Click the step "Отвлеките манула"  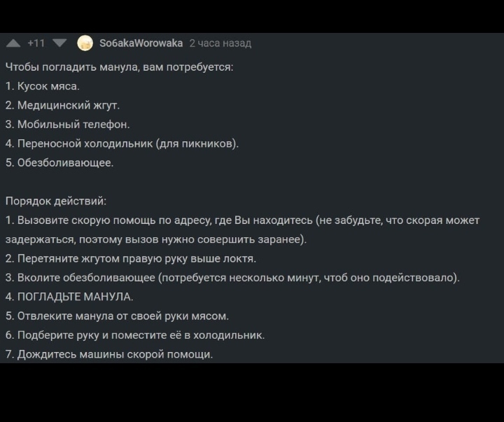[x=117, y=316]
